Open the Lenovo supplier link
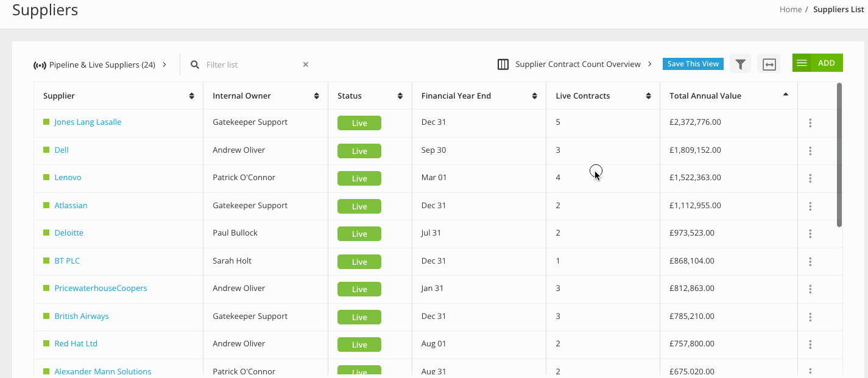Screen dimensions: 868x378 [x=68, y=177]
